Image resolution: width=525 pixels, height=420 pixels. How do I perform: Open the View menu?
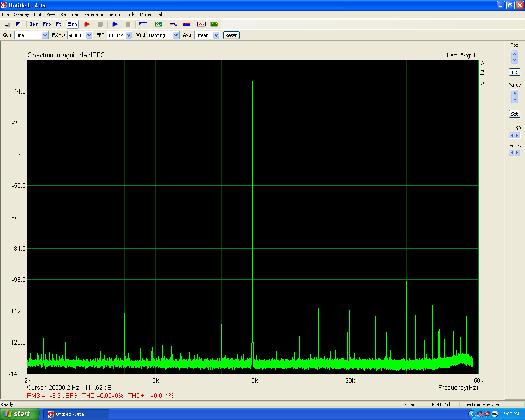click(51, 14)
